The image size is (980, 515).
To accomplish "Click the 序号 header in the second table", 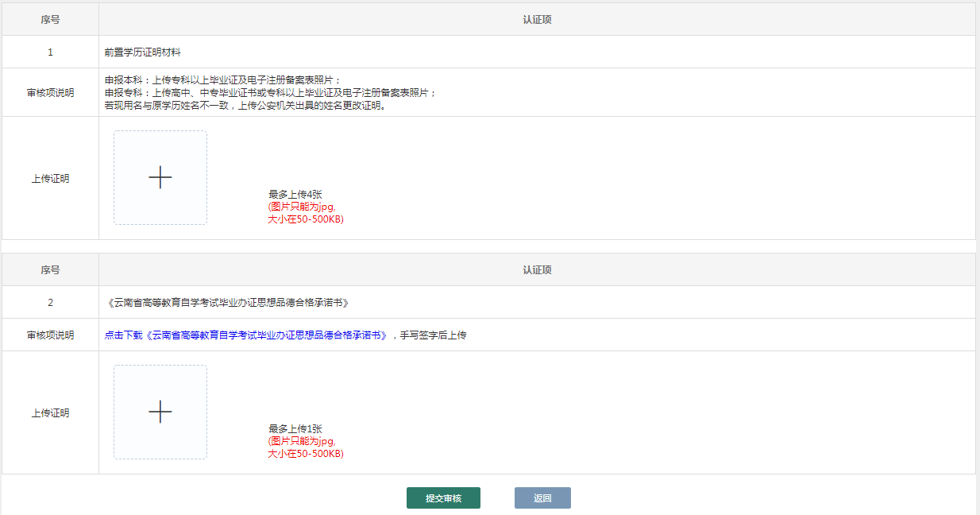I will point(50,270).
